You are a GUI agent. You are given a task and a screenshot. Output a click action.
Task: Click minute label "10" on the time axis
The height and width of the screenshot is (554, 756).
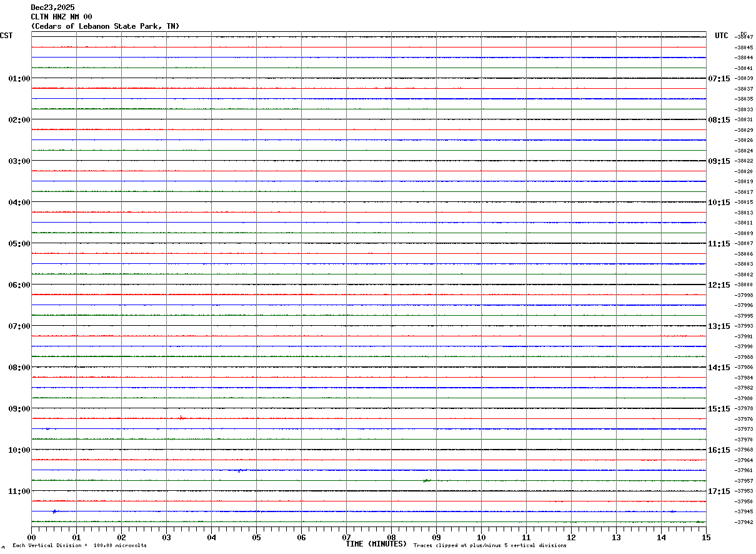481,537
